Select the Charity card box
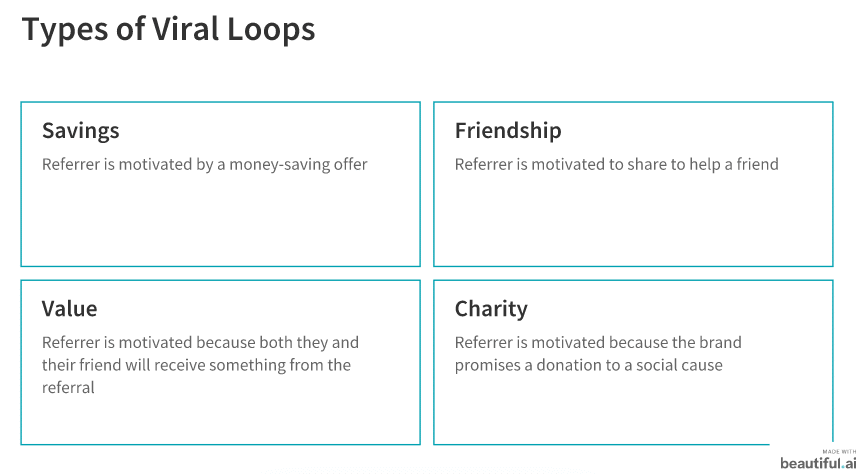This screenshot has height=474, width=863. [633, 362]
